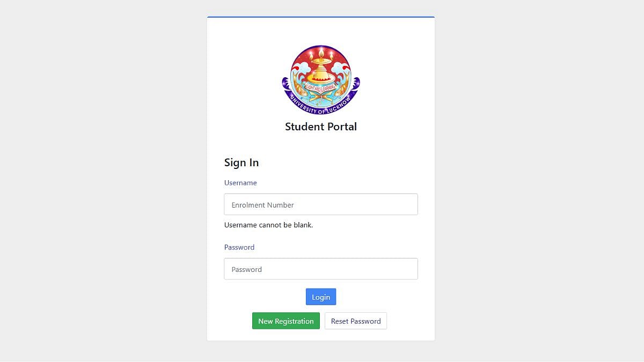This screenshot has width=644, height=362.
Task: Select the Username label
Action: pos(240,182)
